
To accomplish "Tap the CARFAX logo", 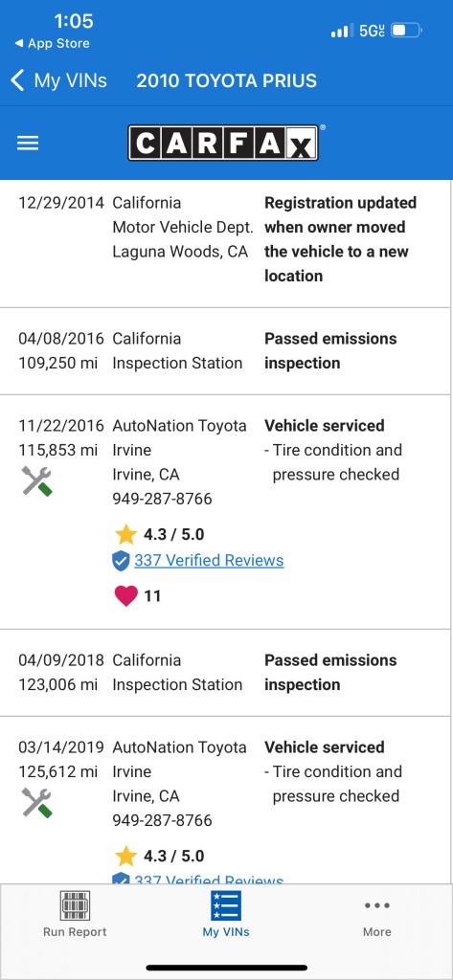I will pos(224,143).
